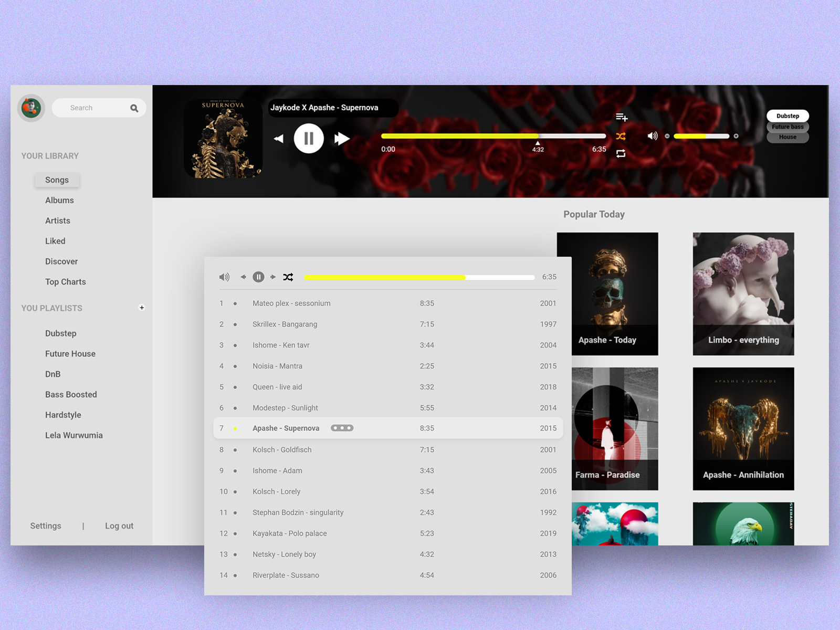840x630 pixels.
Task: Select the Dubstep genre tag
Action: point(787,116)
